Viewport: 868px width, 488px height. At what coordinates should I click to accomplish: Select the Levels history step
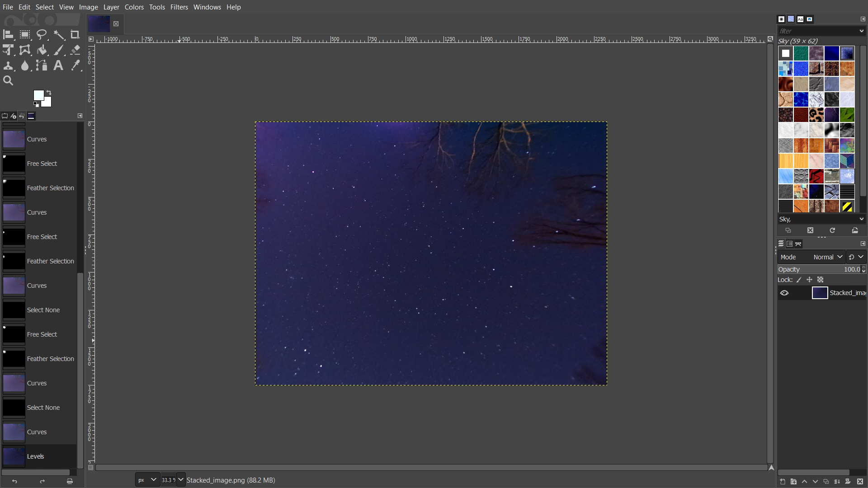tap(39, 456)
